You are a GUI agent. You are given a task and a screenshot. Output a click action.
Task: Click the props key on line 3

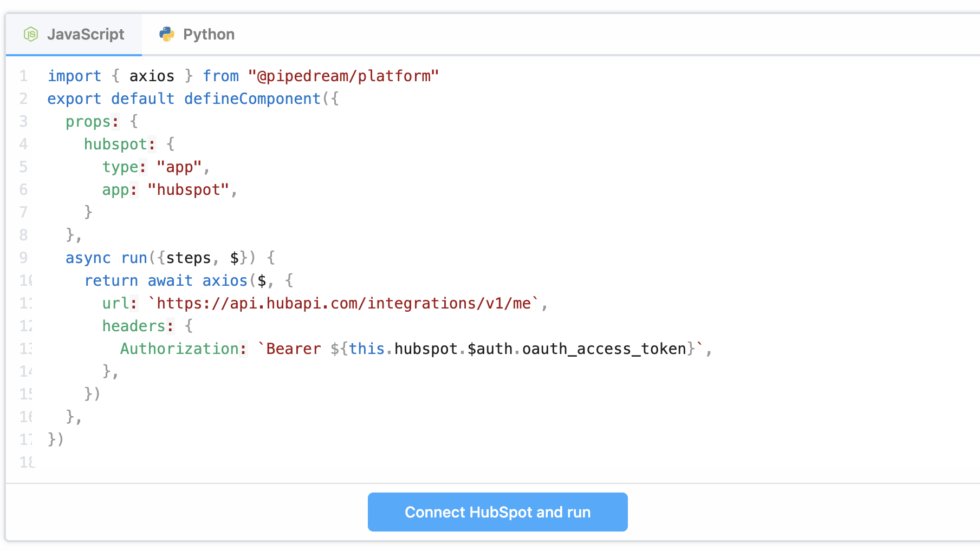point(88,122)
